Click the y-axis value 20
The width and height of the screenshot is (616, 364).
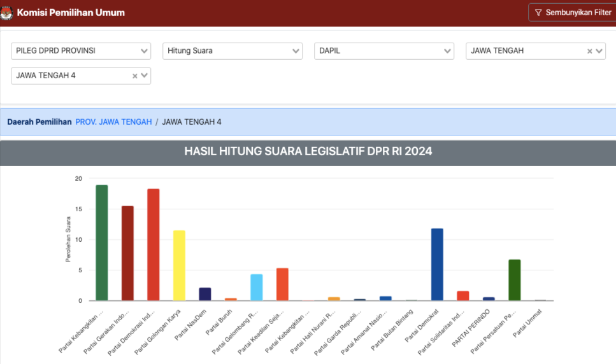coord(78,178)
